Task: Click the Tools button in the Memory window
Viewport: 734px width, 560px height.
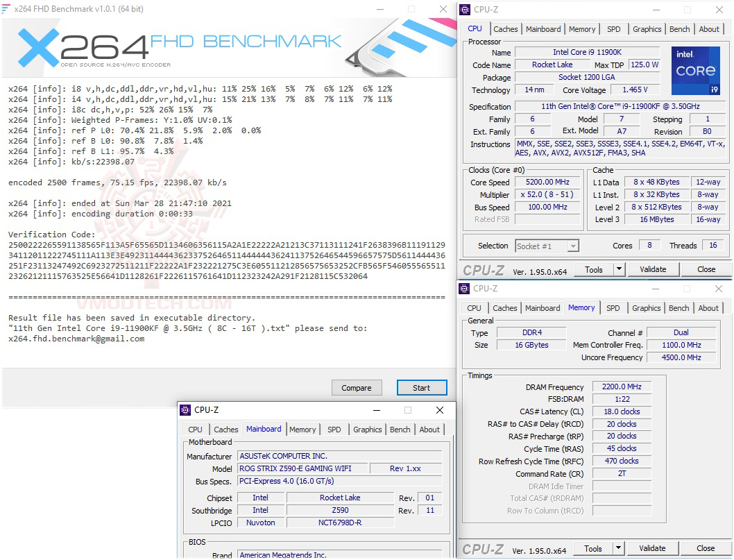Action: (x=593, y=548)
